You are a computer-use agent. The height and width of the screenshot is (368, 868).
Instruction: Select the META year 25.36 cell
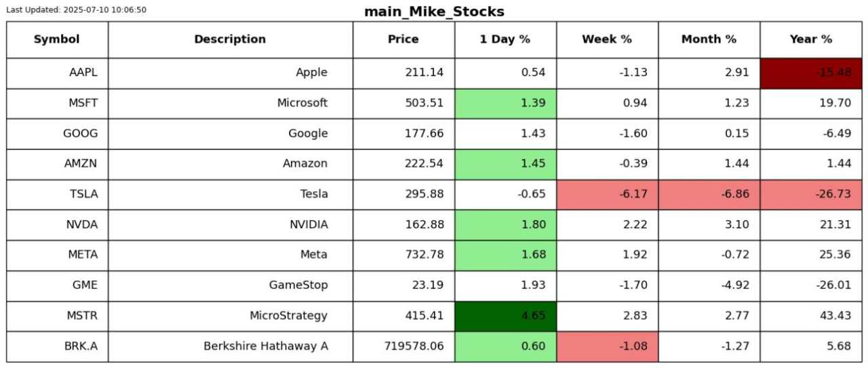click(811, 255)
